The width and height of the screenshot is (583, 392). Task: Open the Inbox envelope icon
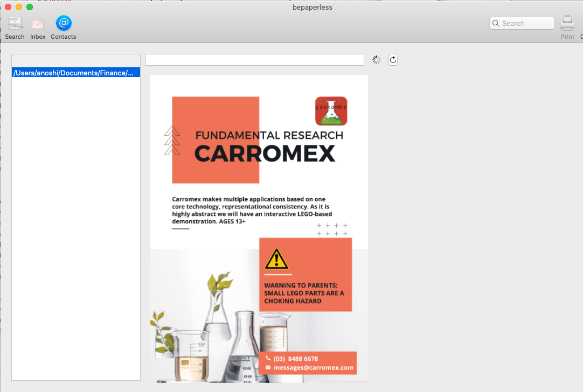(38, 24)
